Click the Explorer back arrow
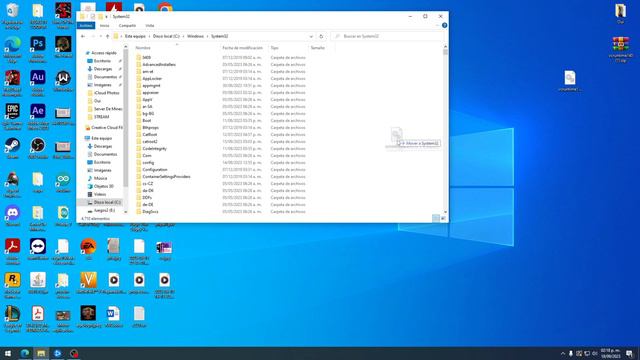Screen dimensions: 640x360 point(83,36)
